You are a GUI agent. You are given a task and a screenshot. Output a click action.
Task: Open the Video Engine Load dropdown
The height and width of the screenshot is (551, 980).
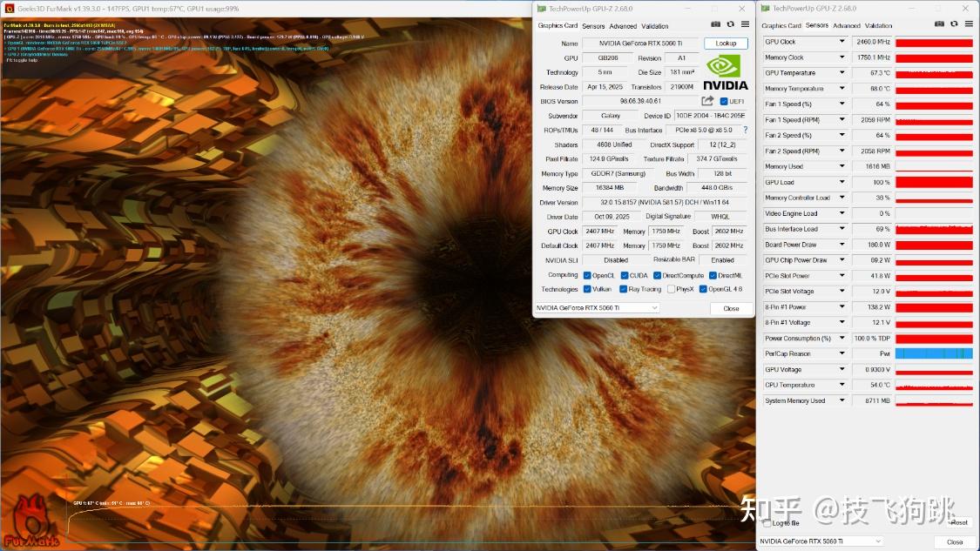[841, 213]
